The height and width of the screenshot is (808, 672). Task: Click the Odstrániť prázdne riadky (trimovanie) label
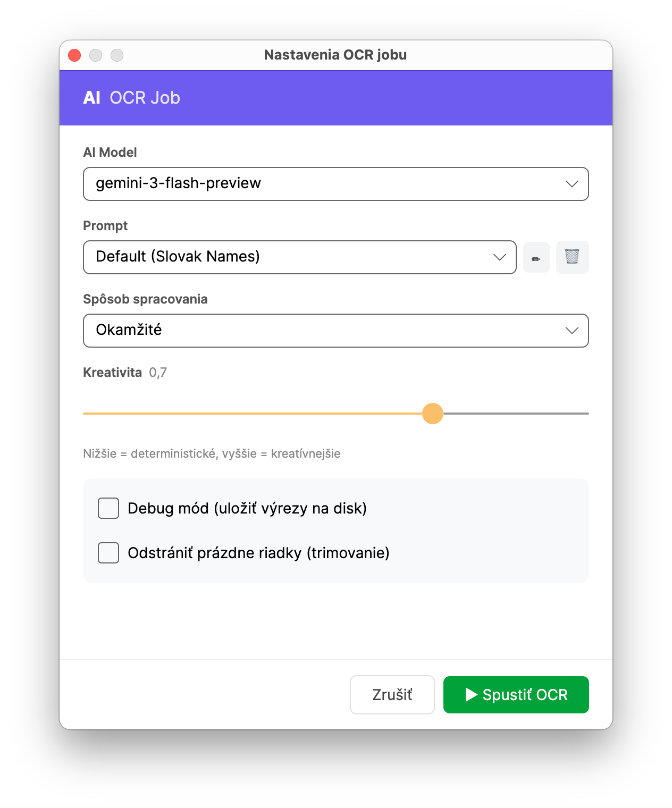258,553
